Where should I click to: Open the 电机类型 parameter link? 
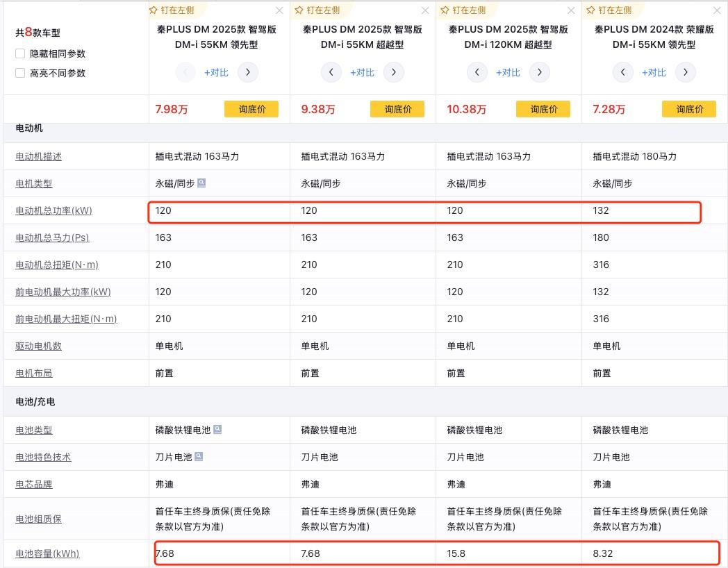34,184
